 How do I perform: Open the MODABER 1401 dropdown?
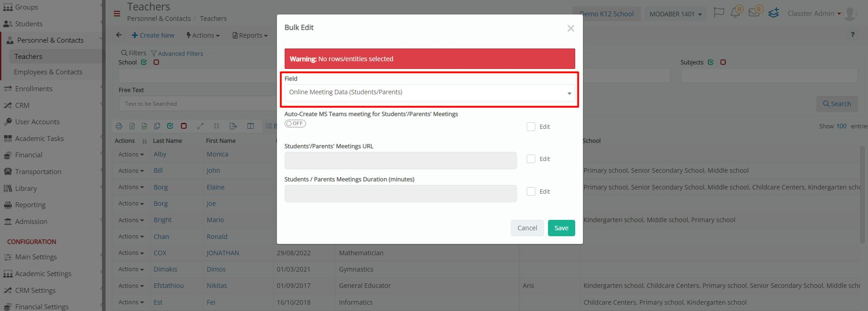[675, 14]
